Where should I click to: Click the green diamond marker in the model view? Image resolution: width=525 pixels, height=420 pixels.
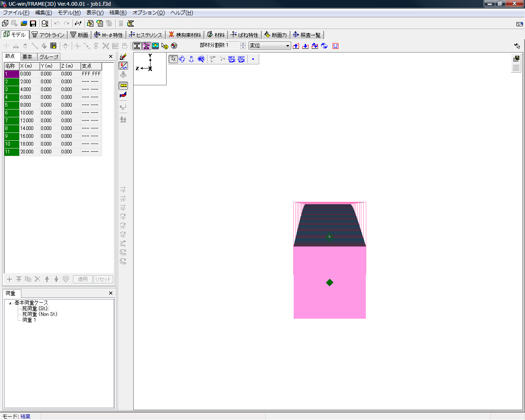(x=329, y=283)
